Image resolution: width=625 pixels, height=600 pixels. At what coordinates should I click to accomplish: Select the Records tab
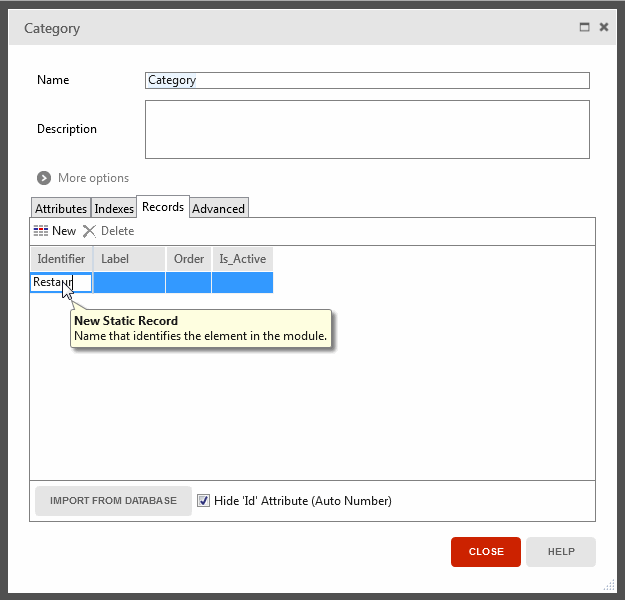click(x=163, y=207)
